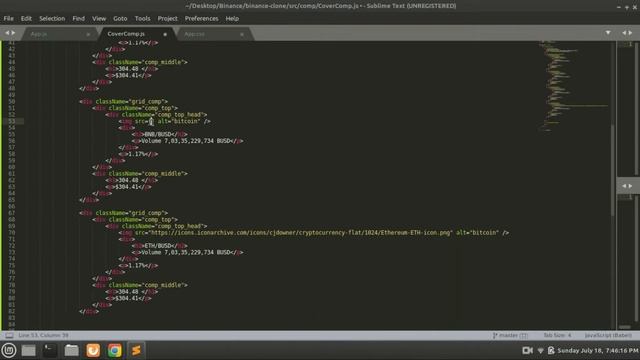The height and width of the screenshot is (360, 640).
Task: Click the show desktop taskbar icon
Action: click(29, 350)
